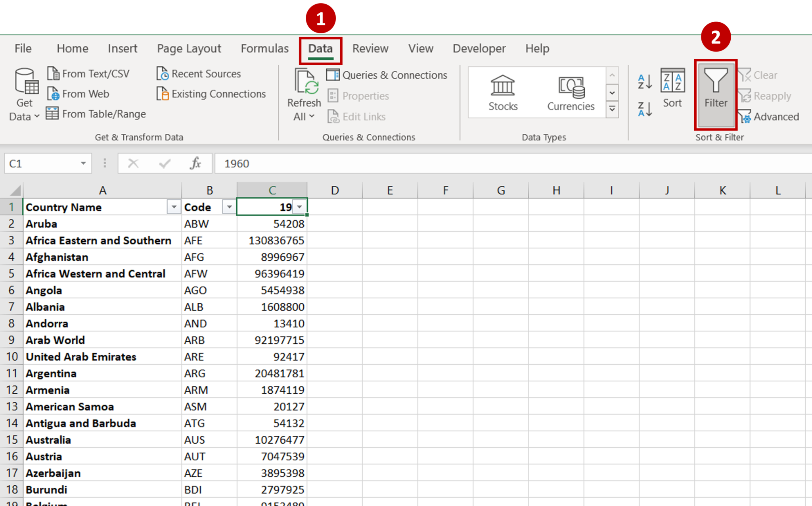The height and width of the screenshot is (506, 812).
Task: Click Existing Connections button
Action: tap(211, 94)
